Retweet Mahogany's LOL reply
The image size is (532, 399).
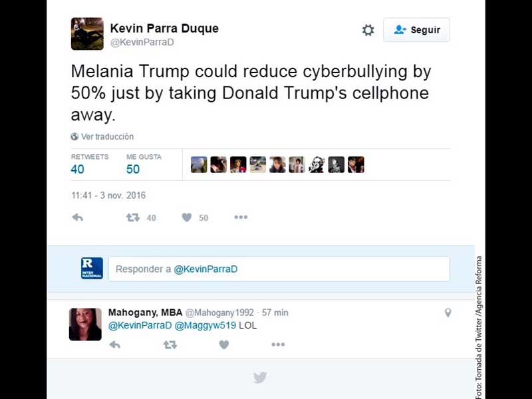coord(170,345)
